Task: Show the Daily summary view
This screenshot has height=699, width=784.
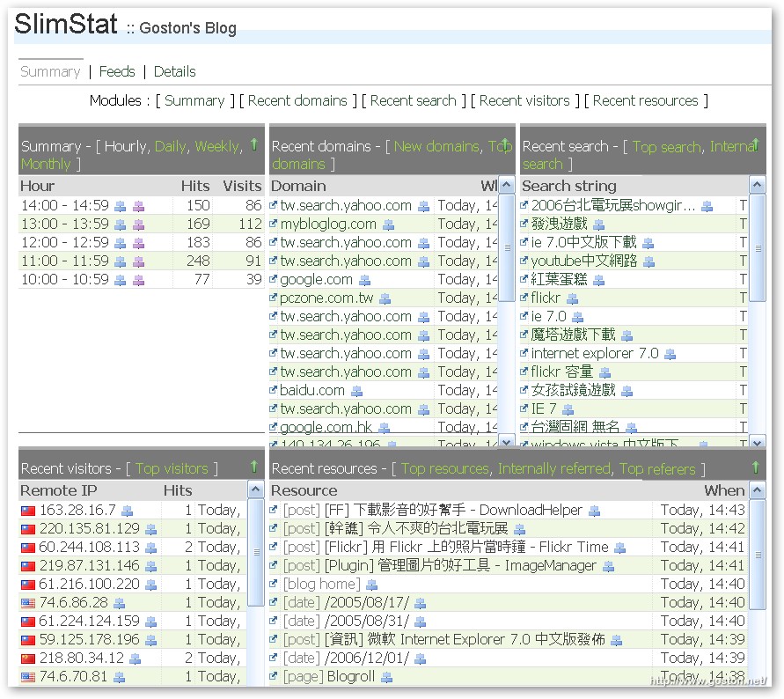Action: pyautogui.click(x=170, y=146)
